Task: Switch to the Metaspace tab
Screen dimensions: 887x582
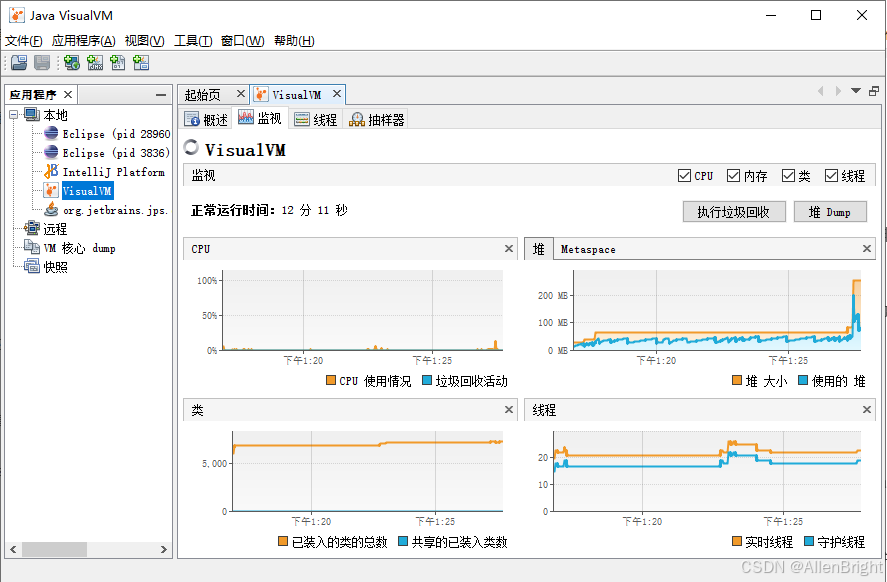Action: coord(588,249)
